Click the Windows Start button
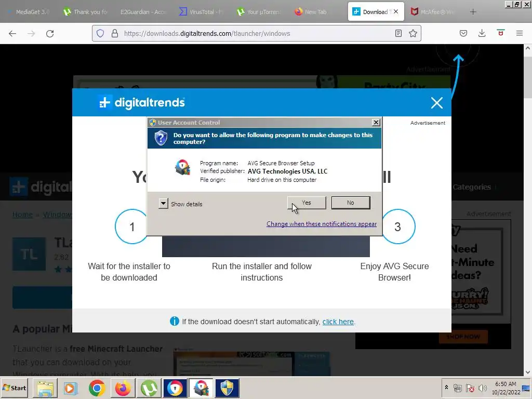This screenshot has width=532, height=399. tap(14, 388)
